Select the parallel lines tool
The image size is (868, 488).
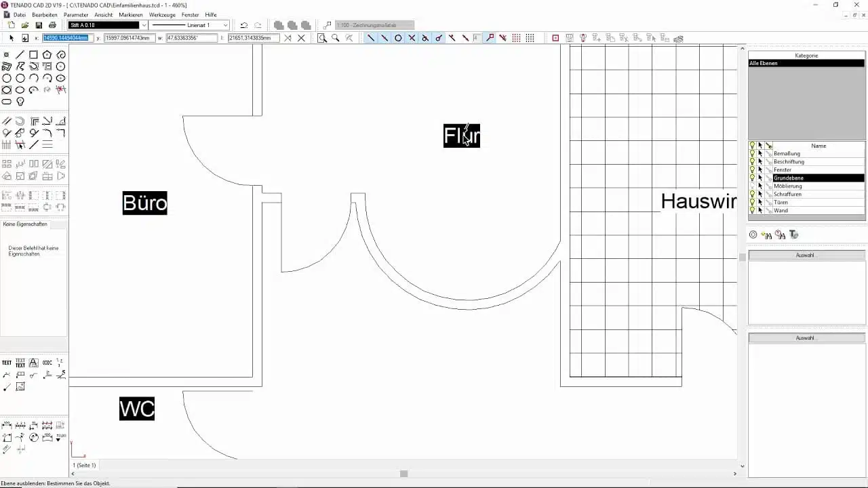click(x=6, y=121)
